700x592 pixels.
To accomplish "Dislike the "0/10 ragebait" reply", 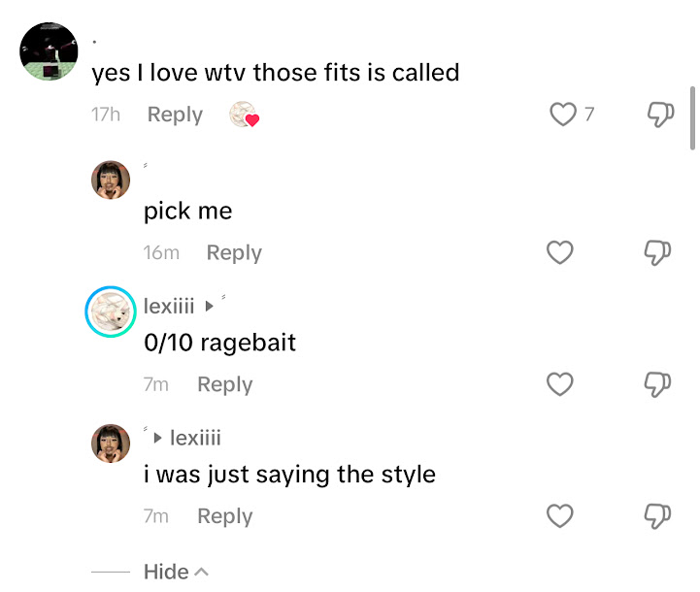I will (658, 384).
